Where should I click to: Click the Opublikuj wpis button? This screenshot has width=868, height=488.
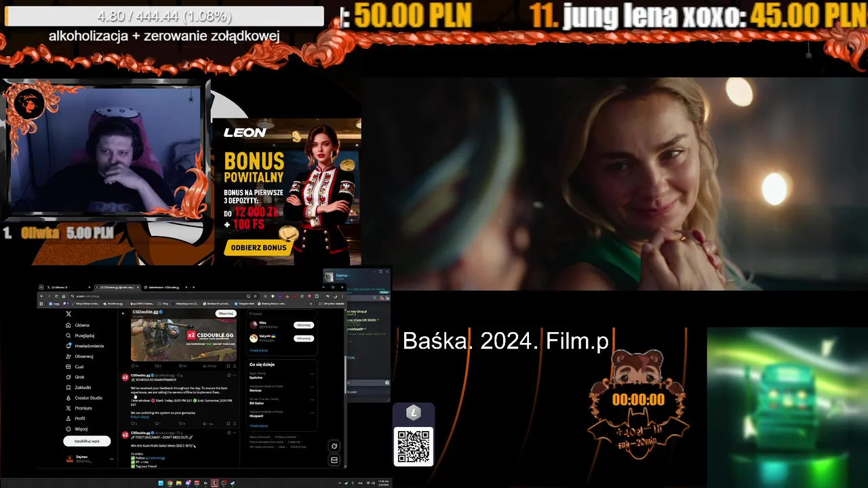[x=87, y=441]
